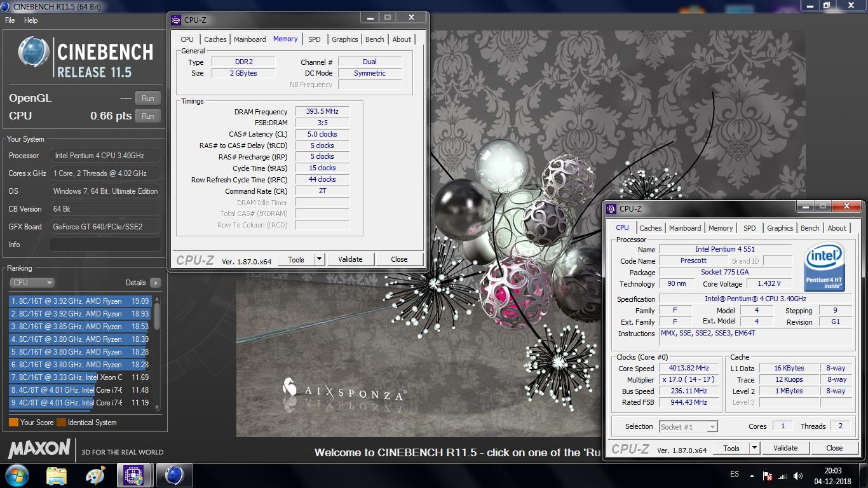Open Tools dropdown arrow in memory CPU-Z window
Viewport: 868px width, 488px height.
(320, 259)
